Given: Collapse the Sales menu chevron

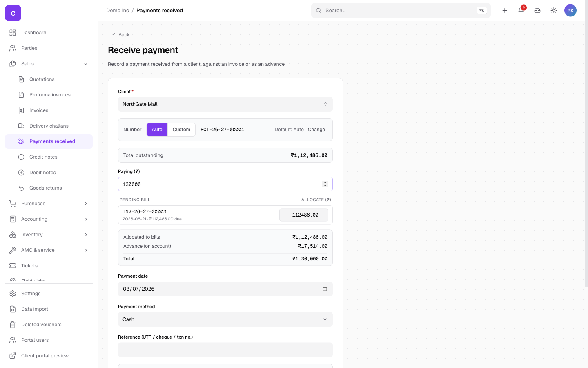Looking at the screenshot, I should click(x=86, y=64).
